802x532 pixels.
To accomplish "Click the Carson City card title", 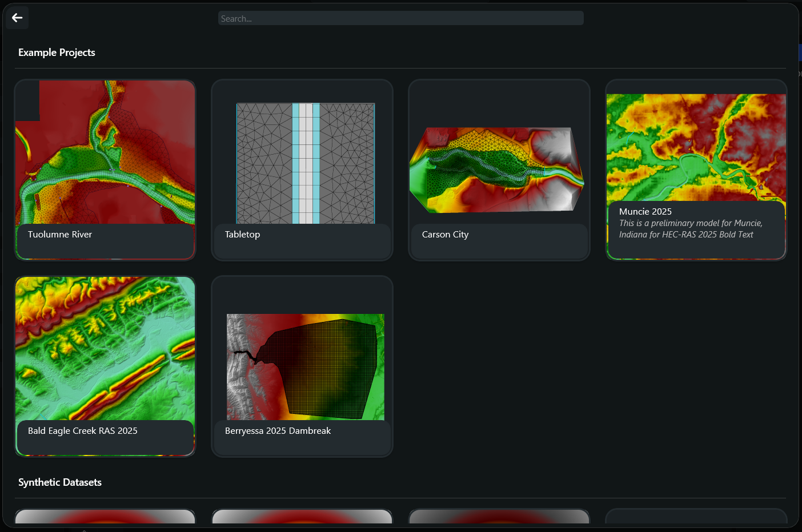I will [445, 235].
